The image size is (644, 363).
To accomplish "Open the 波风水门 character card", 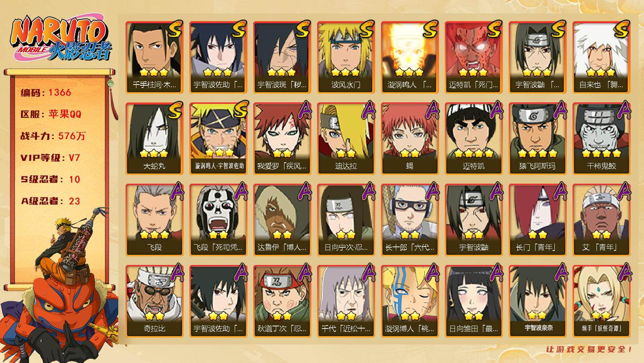I will coord(346,57).
